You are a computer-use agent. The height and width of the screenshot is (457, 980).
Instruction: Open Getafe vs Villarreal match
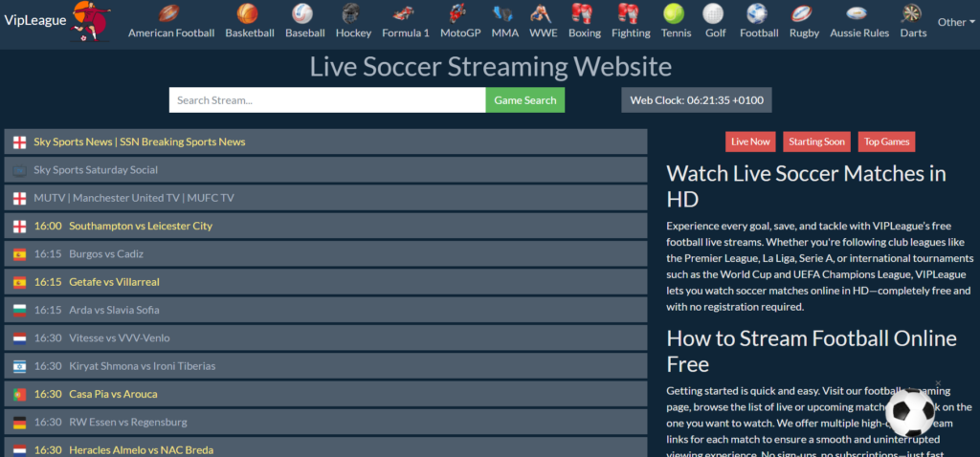tap(325, 282)
